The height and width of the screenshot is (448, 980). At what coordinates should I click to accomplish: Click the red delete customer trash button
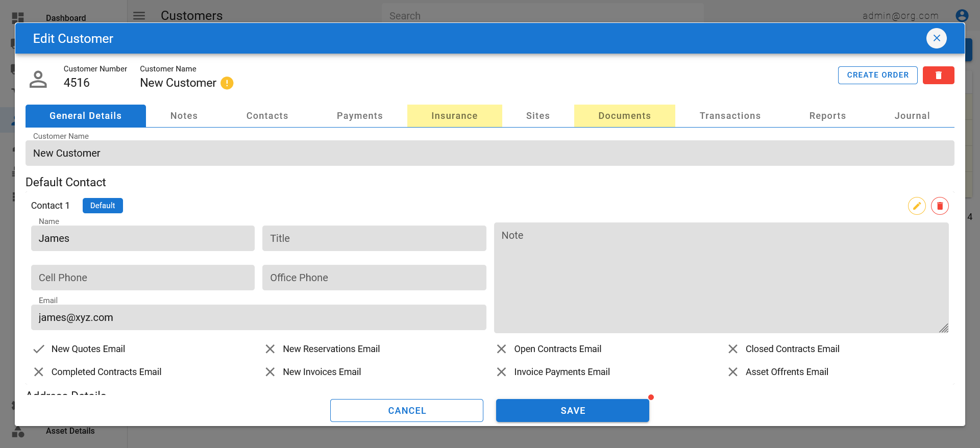(938, 76)
